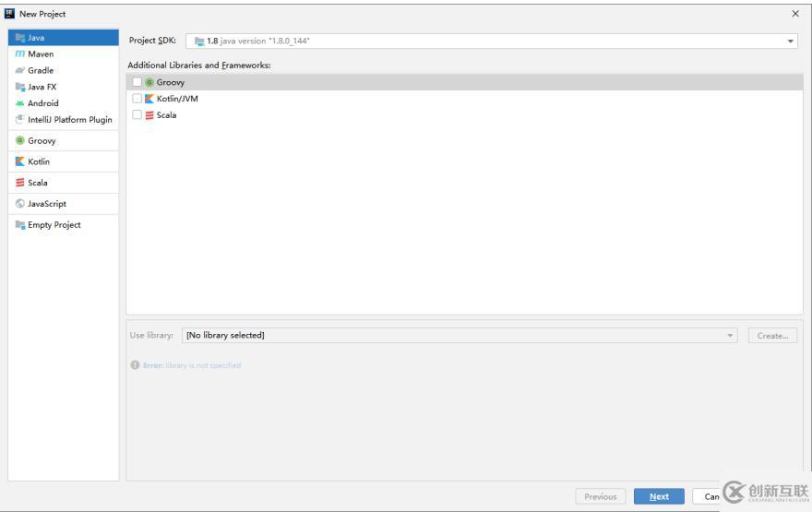The image size is (812, 512).
Task: Select the Kotlin sidebar icon
Action: tap(20, 161)
